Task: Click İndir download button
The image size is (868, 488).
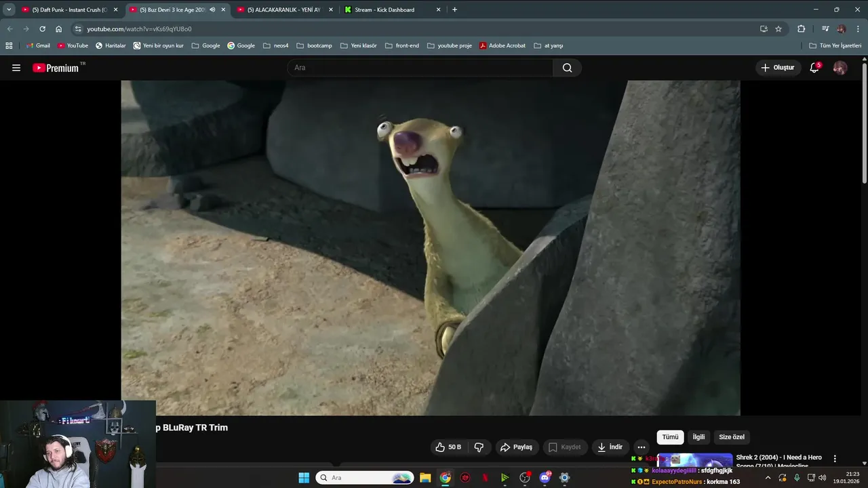Action: point(610,447)
